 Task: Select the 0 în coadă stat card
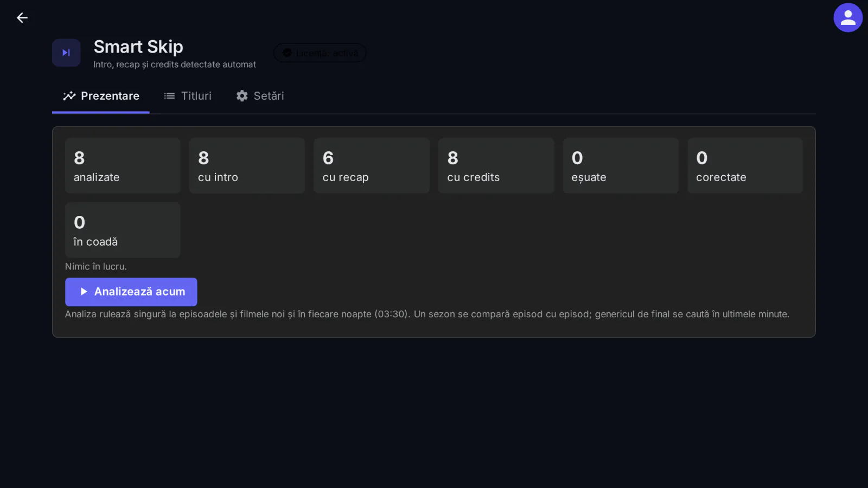[x=123, y=230]
